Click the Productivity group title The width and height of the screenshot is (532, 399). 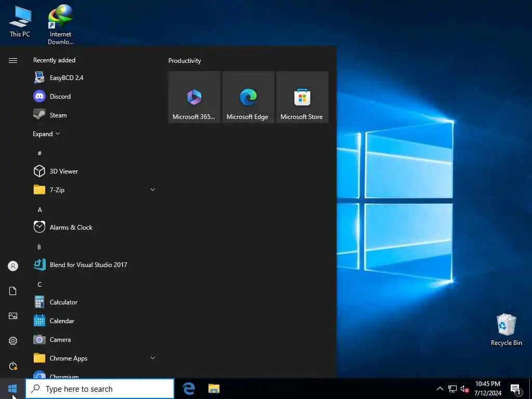click(184, 61)
